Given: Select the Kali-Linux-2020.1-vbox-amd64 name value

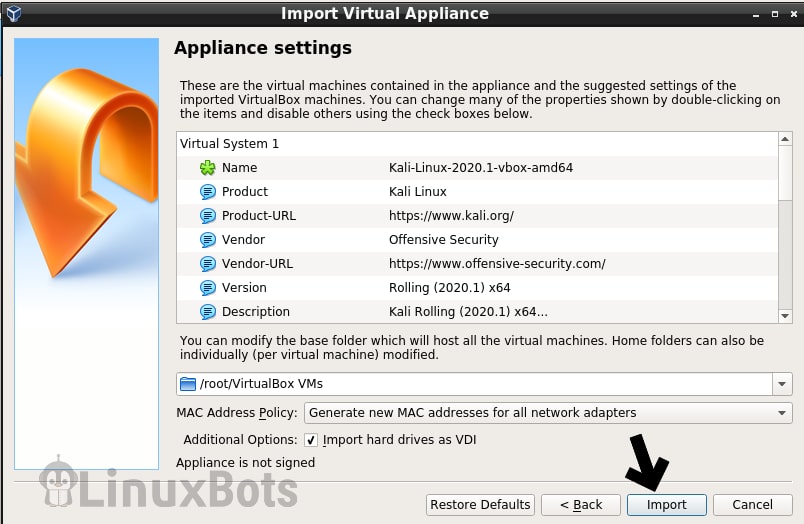Looking at the screenshot, I should tap(480, 168).
